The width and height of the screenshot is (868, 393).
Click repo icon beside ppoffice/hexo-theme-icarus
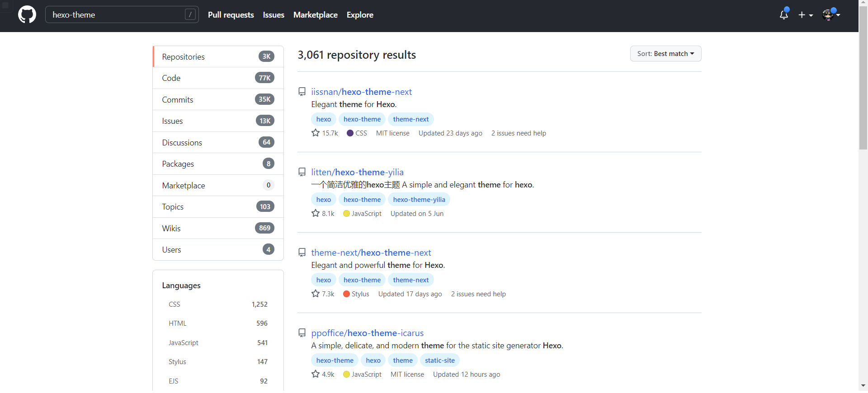[x=302, y=333]
